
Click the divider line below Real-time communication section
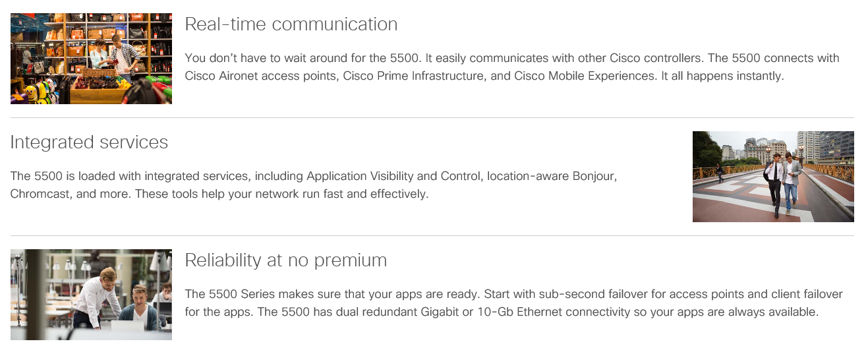pyautogui.click(x=432, y=117)
